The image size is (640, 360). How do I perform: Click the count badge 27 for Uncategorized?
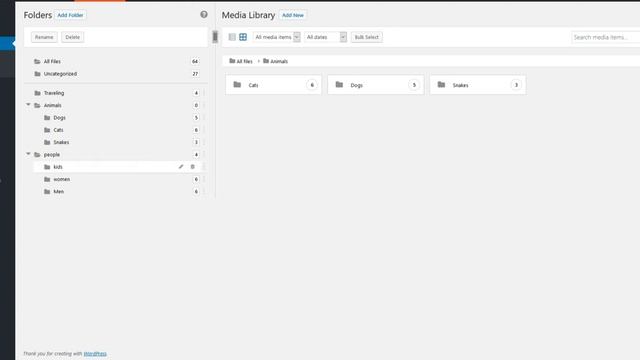pos(195,74)
